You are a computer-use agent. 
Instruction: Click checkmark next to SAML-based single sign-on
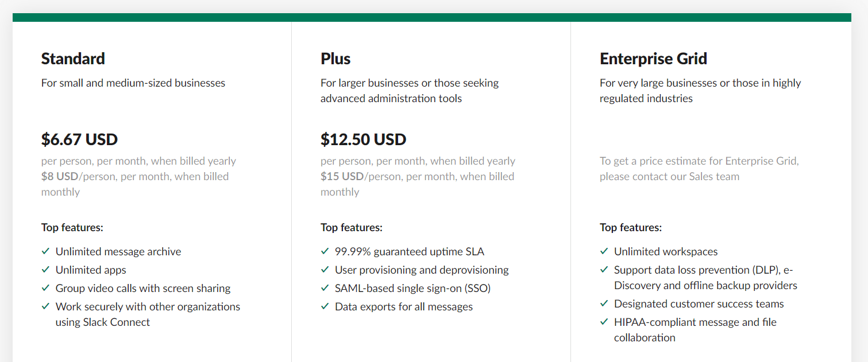click(x=325, y=288)
